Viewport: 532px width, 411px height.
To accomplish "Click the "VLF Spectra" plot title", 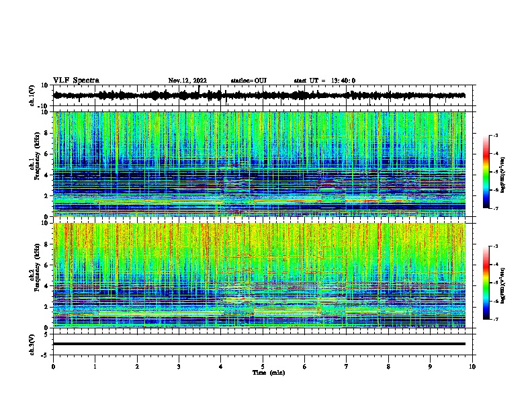I will coord(76,81).
